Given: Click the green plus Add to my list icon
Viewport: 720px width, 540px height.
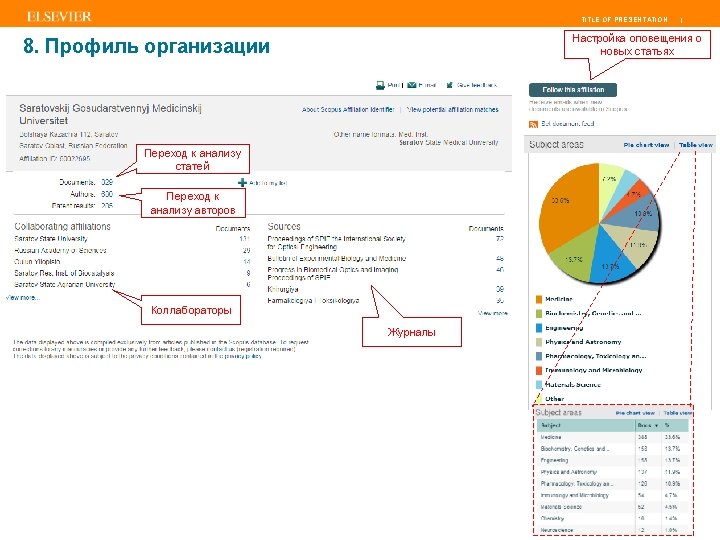Looking at the screenshot, I should click(x=242, y=183).
